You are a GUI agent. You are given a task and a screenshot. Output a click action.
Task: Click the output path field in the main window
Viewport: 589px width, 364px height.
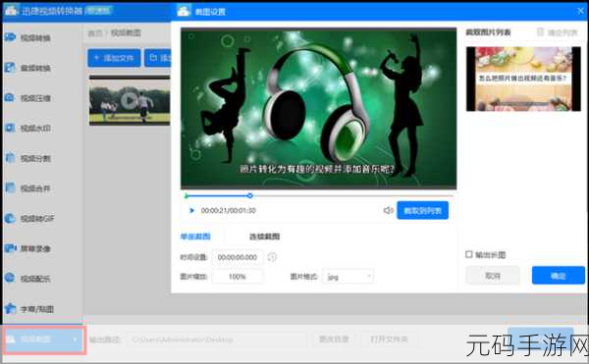pyautogui.click(x=217, y=339)
